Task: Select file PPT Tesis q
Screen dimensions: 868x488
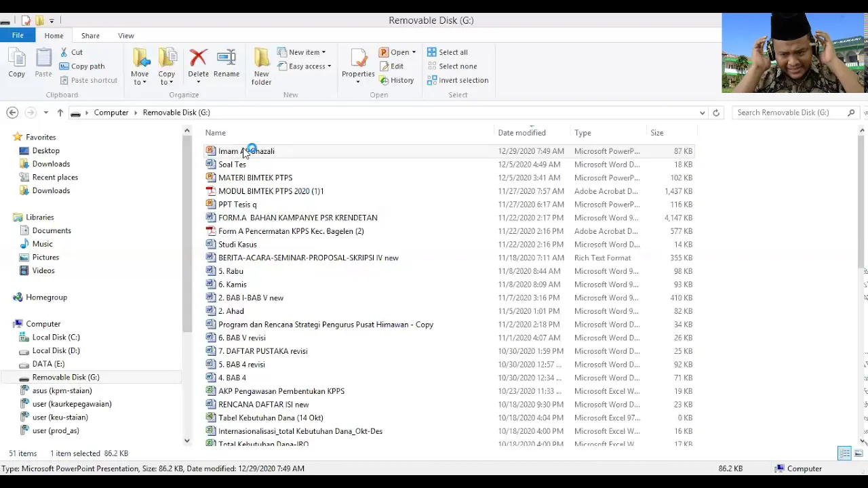Action: [237, 205]
